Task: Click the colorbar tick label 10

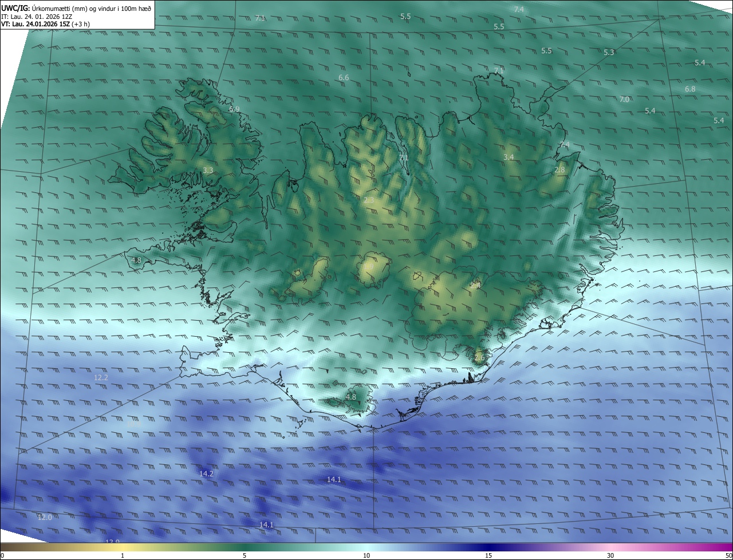Action: (x=366, y=555)
